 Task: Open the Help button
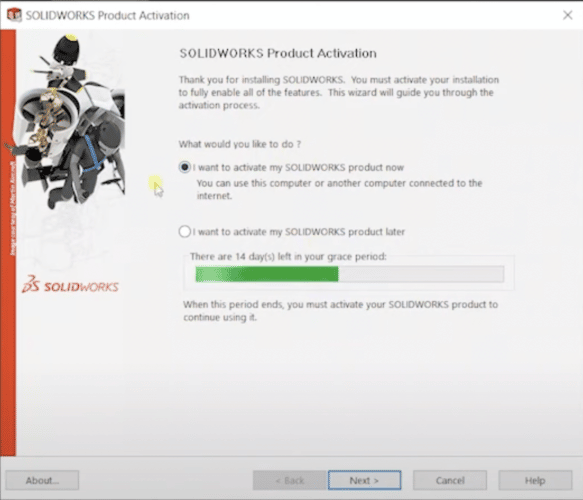pyautogui.click(x=535, y=480)
